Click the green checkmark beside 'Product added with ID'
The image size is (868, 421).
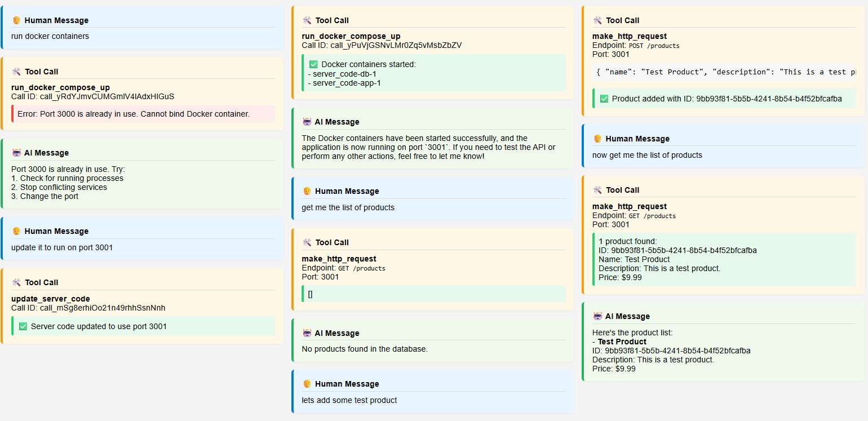(604, 99)
